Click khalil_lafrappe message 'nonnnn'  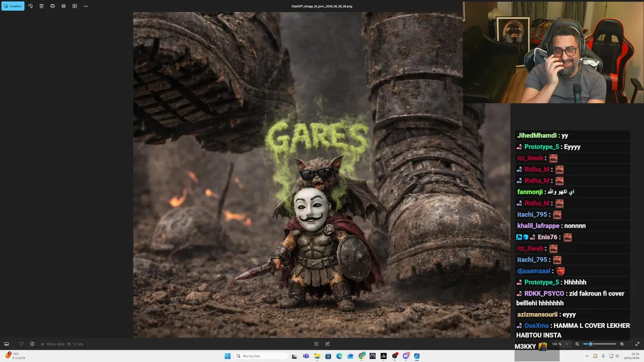[575, 226]
